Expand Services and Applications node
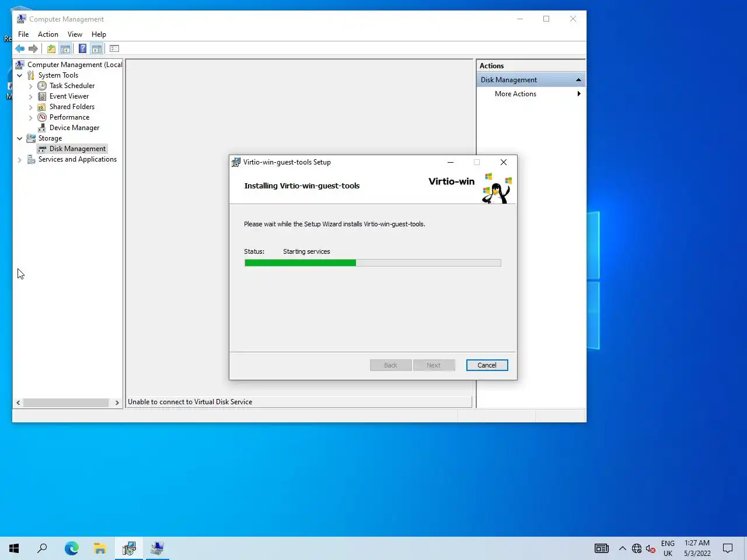Screen dimensions: 747x560 tap(20, 159)
